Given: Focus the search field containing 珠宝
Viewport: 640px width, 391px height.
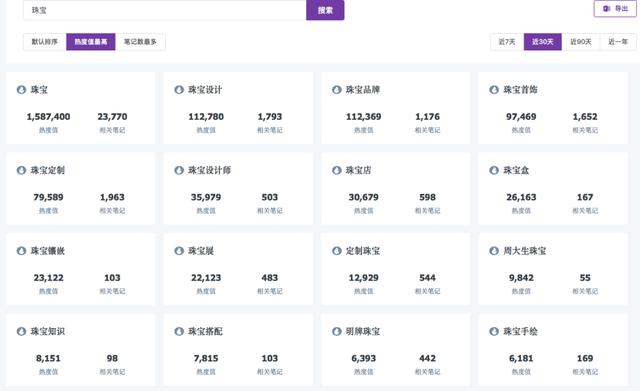Looking at the screenshot, I should 164,10.
